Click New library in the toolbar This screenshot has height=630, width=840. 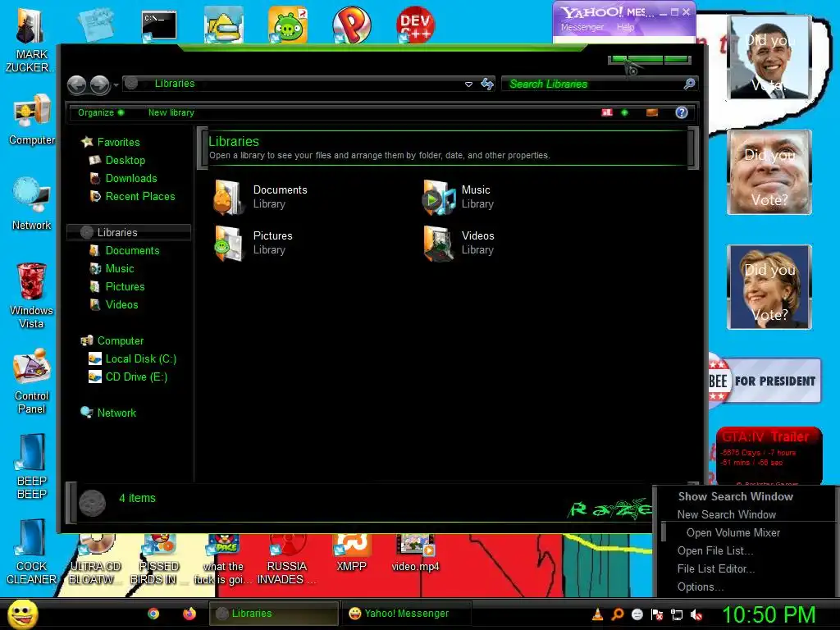coord(171,112)
